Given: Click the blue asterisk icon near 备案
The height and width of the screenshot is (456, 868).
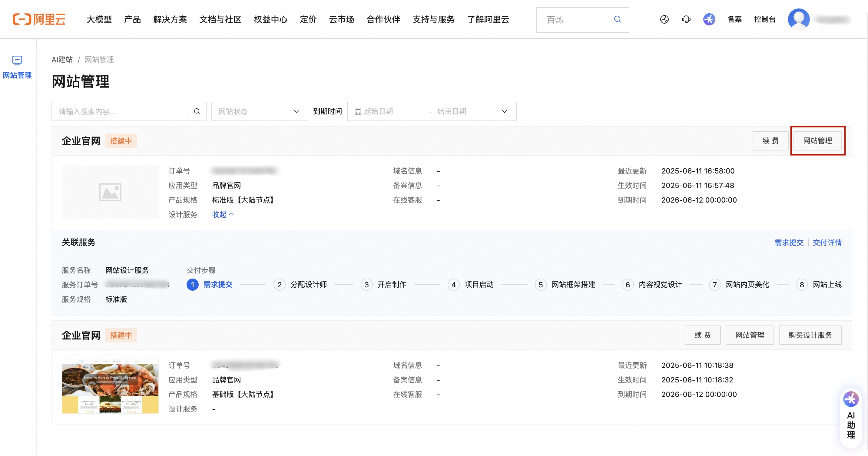Looking at the screenshot, I should [709, 19].
